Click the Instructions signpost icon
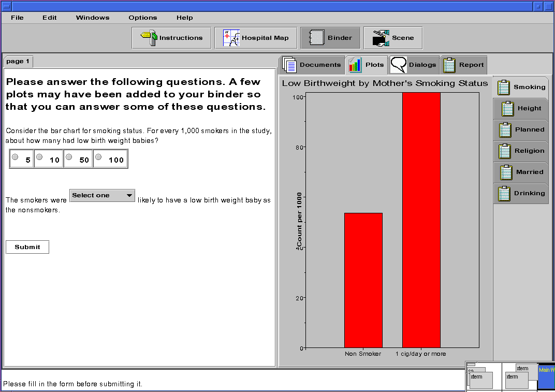 (149, 38)
